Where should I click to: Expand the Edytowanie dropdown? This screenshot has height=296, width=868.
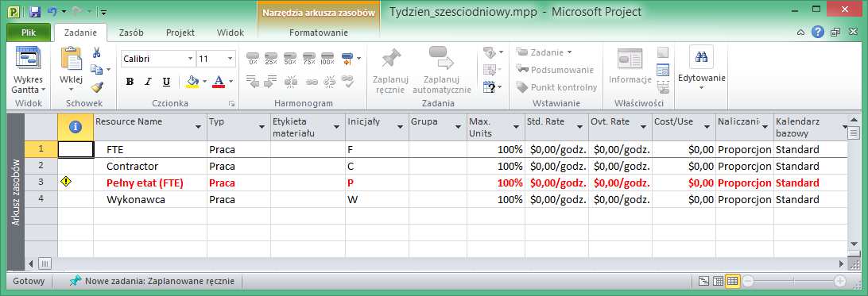701,87
